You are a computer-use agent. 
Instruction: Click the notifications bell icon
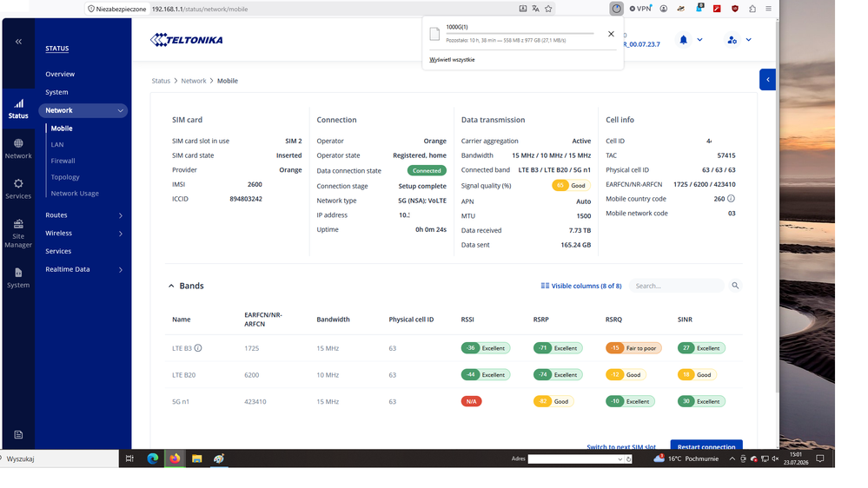683,40
